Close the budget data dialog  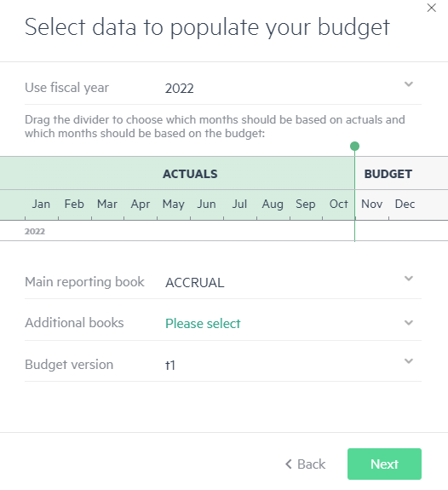click(x=432, y=8)
